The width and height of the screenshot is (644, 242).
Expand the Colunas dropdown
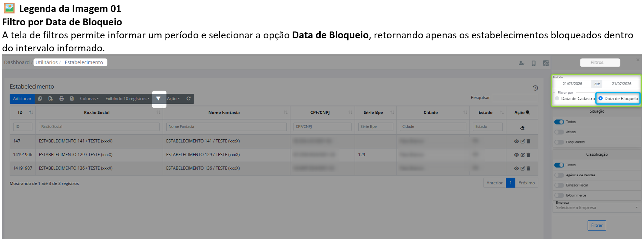click(89, 99)
